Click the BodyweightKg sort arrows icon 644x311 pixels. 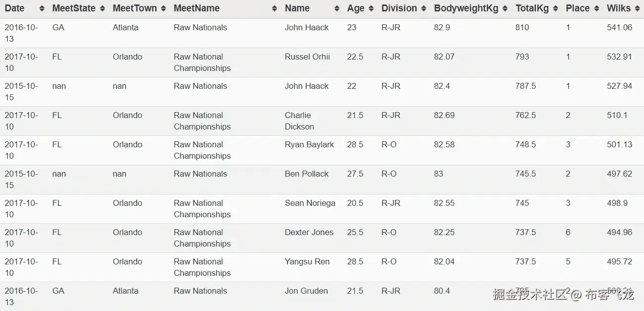(505, 9)
